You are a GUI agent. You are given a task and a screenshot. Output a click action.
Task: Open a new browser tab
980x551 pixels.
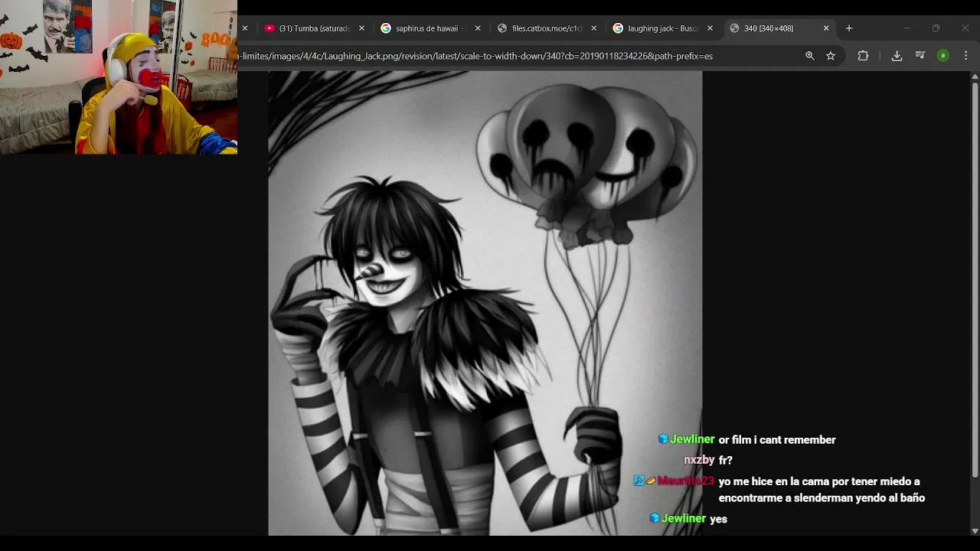click(848, 28)
